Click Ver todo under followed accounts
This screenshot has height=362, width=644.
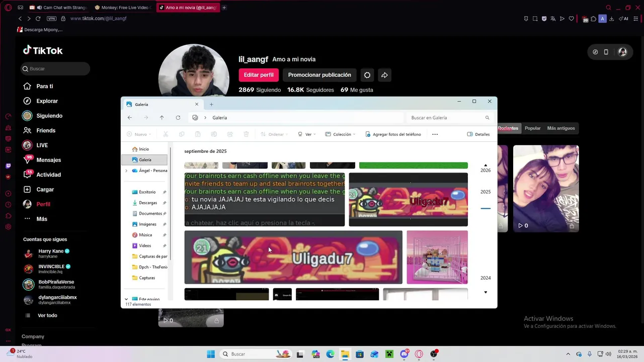click(x=47, y=315)
